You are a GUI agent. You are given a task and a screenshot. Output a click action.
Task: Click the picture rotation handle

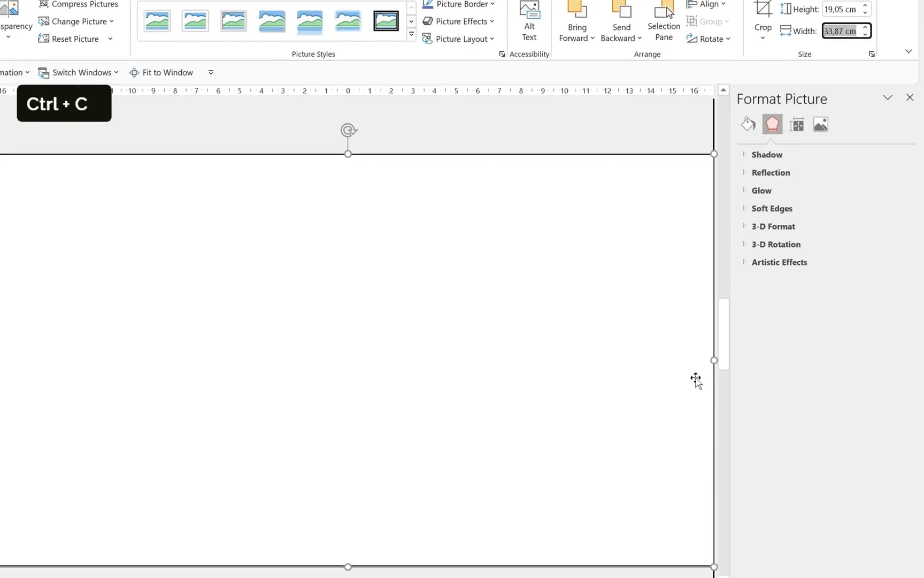[x=348, y=130]
